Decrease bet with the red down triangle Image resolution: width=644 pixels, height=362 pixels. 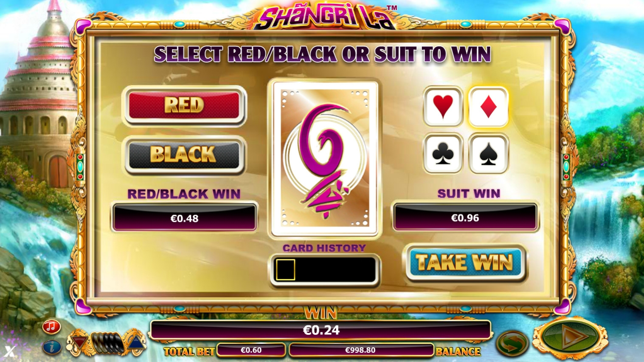(79, 342)
